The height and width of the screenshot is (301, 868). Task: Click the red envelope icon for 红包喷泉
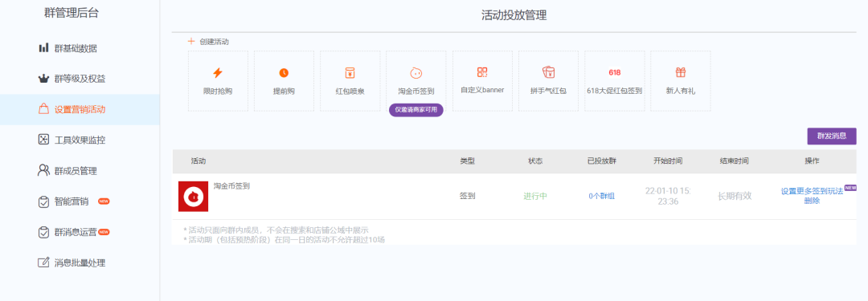click(350, 72)
